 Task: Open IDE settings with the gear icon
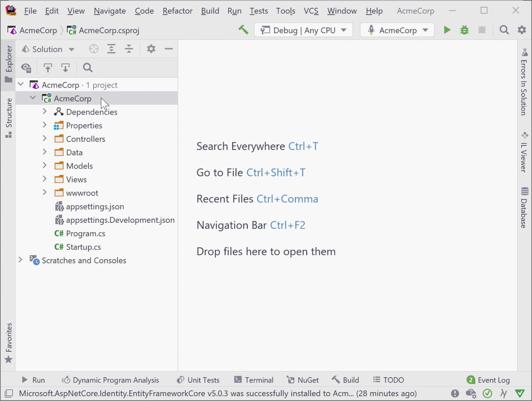(522, 30)
